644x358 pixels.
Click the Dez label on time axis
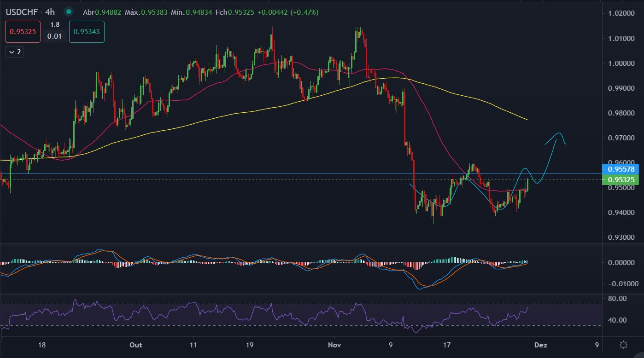point(540,345)
